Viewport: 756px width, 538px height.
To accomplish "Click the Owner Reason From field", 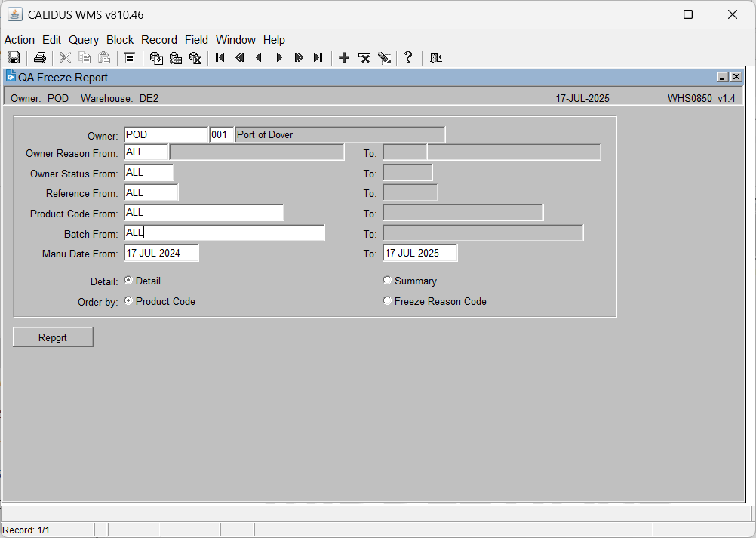I will (146, 152).
